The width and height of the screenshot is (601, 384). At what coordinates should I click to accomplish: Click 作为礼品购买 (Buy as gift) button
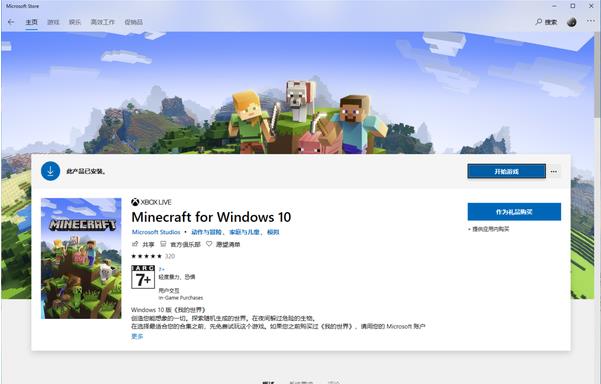click(x=514, y=212)
